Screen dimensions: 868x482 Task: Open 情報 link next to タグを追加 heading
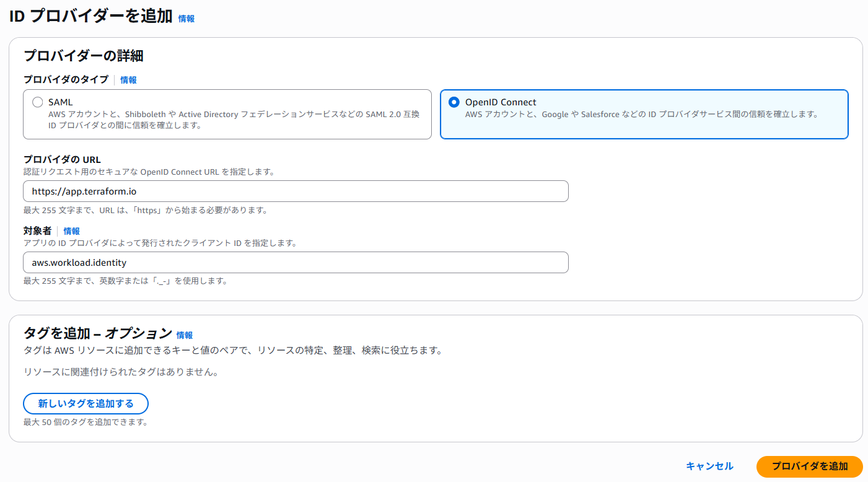pos(185,335)
